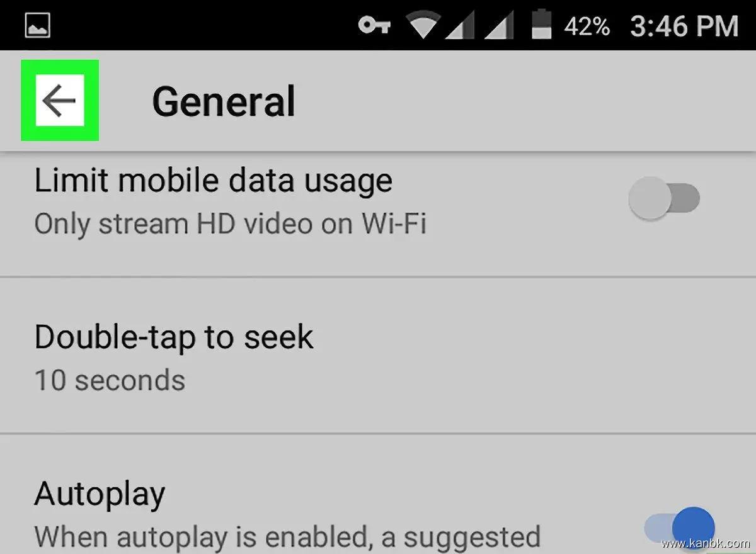Click the www.kanbk.com watermark
756x554 pixels.
[706, 543]
